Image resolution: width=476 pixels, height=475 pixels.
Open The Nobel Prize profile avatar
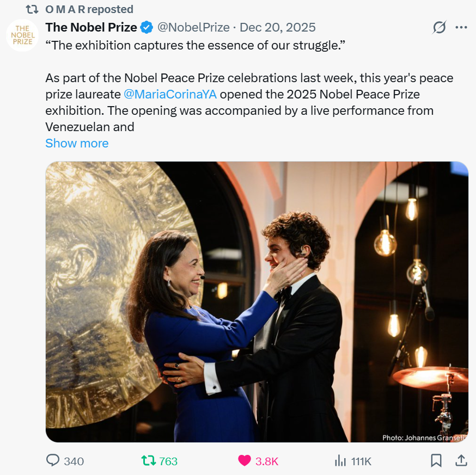[x=22, y=35]
